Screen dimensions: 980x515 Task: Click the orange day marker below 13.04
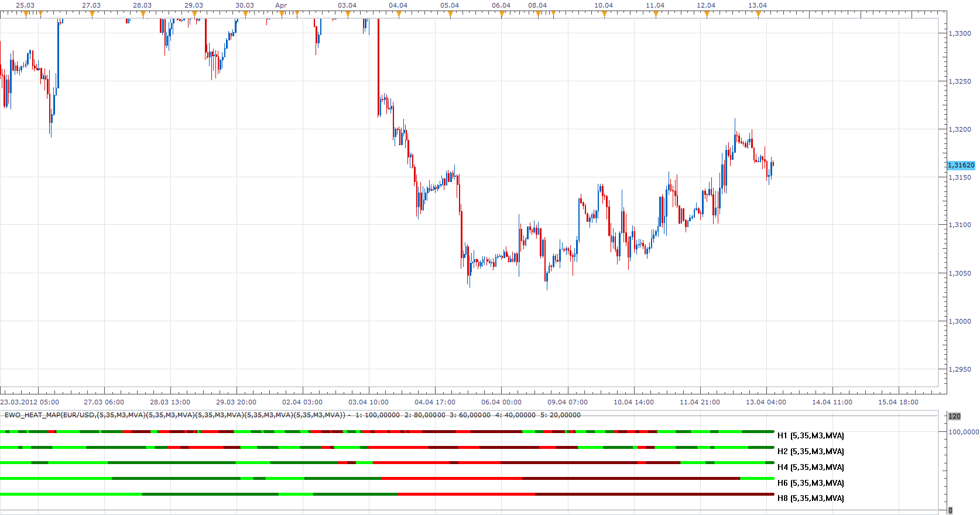click(758, 15)
